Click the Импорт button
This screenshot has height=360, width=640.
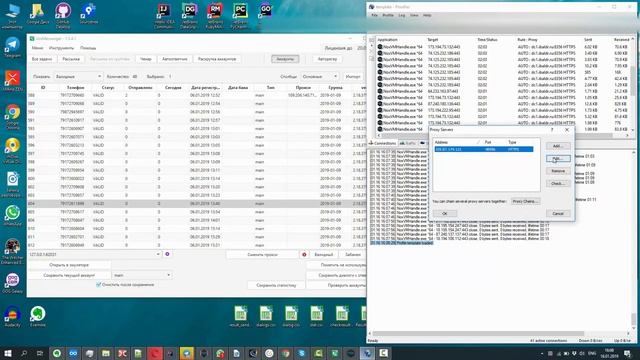(x=353, y=76)
